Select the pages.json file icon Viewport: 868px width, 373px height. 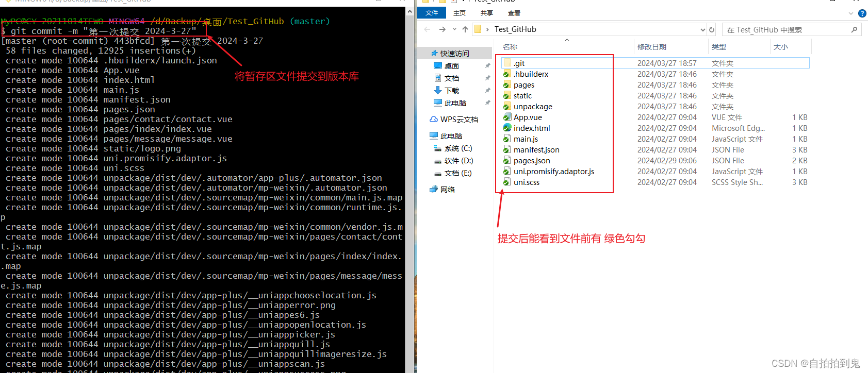(507, 160)
